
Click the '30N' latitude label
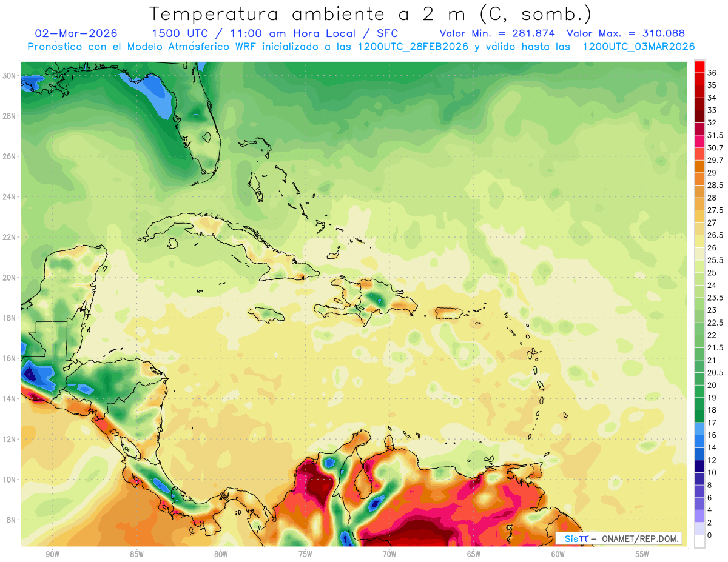(x=10, y=76)
